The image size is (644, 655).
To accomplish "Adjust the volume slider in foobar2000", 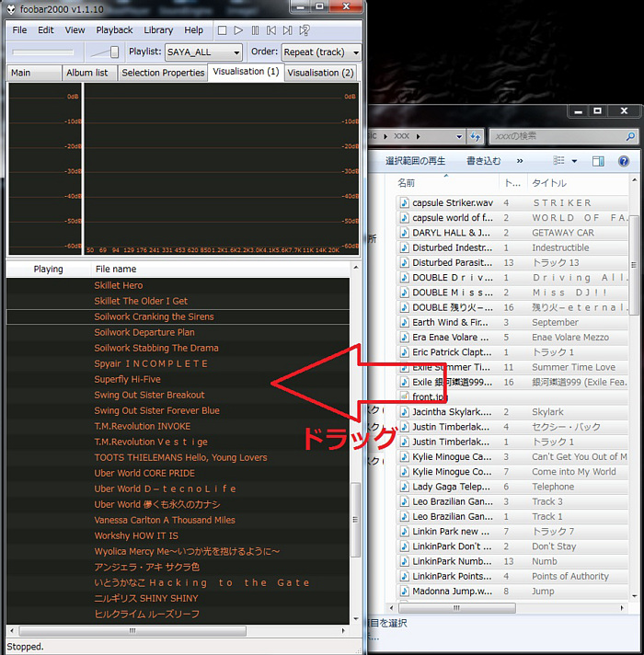I will point(114,52).
